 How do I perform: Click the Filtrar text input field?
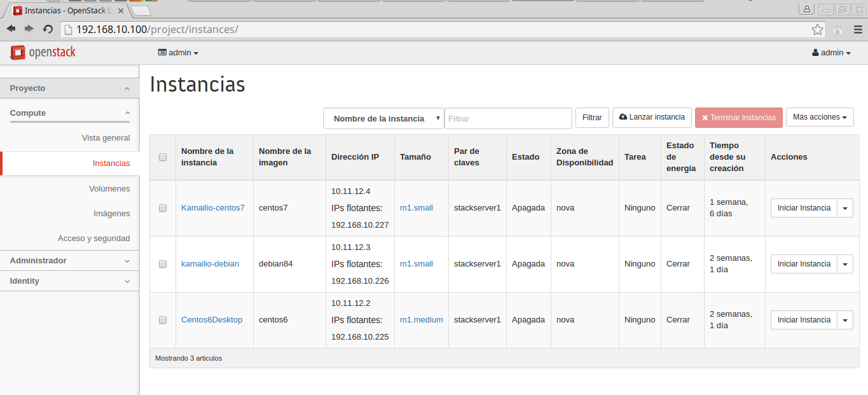tap(507, 118)
